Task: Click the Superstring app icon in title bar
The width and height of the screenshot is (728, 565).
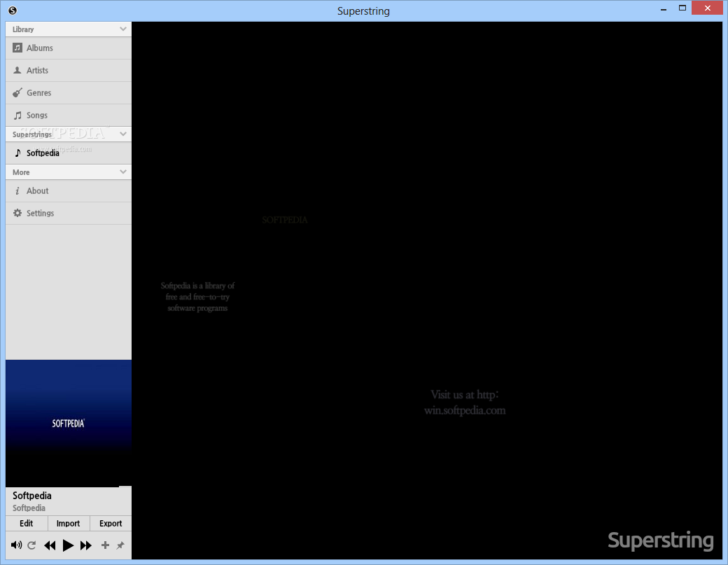Action: pyautogui.click(x=13, y=11)
